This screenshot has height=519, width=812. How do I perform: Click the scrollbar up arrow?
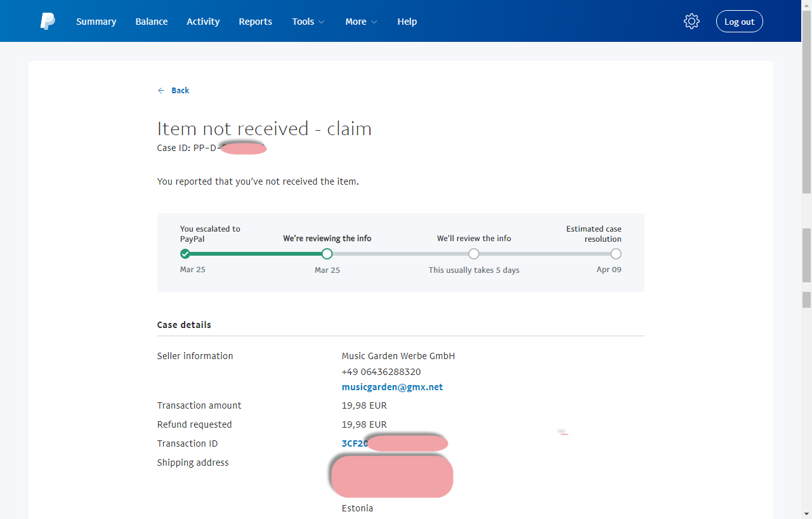[x=806, y=5]
